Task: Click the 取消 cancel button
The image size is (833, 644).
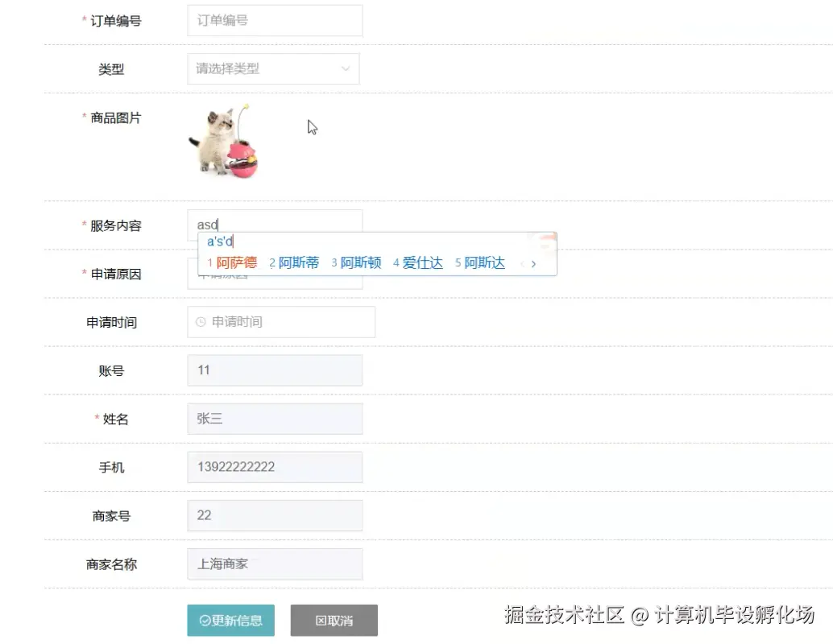Action: (334, 620)
